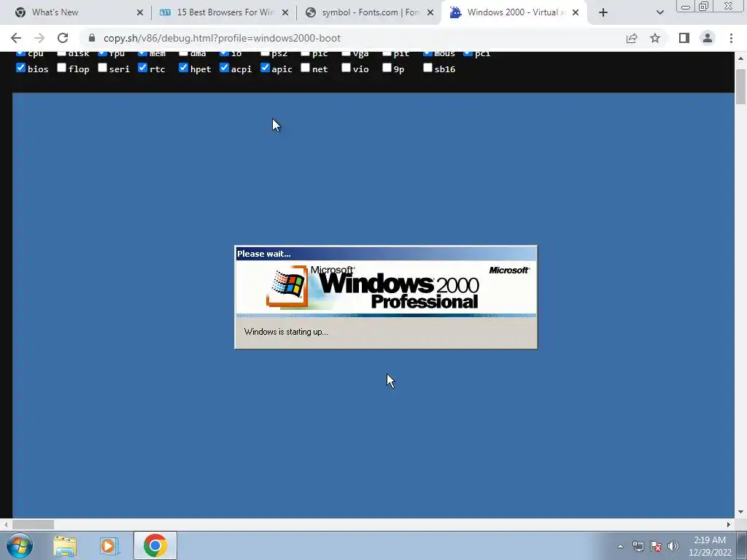Open a new tab with the plus button
Image resolution: width=747 pixels, height=560 pixels.
click(x=603, y=12)
